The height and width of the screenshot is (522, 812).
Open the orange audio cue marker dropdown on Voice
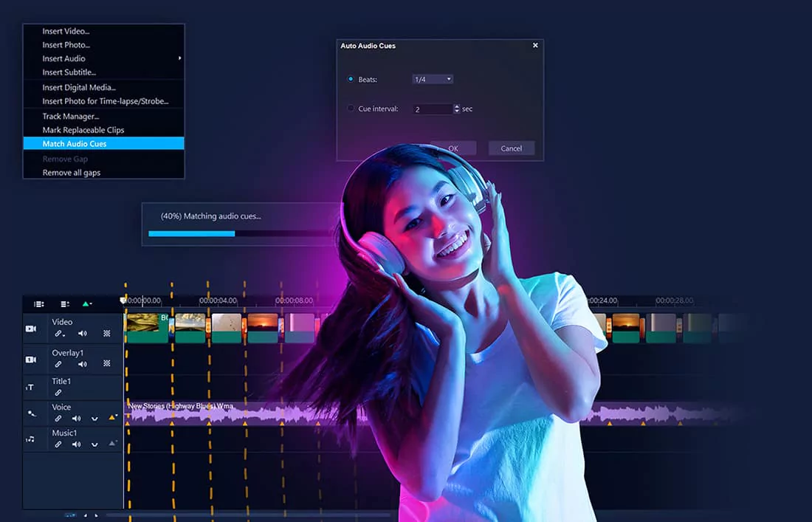coord(112,416)
